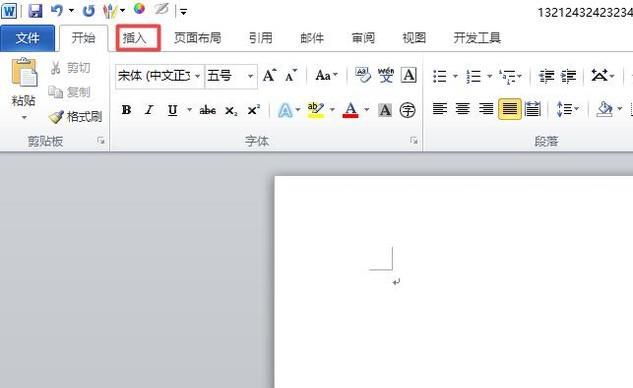Click the Decrease Indent icon

coord(547,76)
